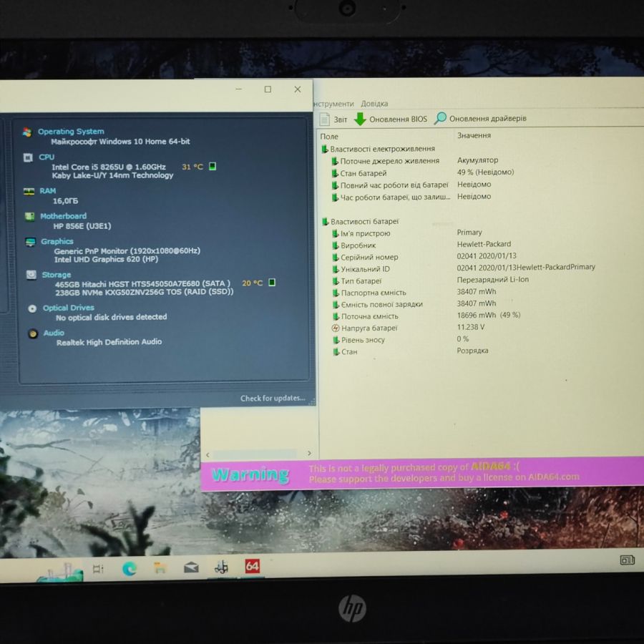
Task: Select Властивості батареї group row
Action: point(360,221)
